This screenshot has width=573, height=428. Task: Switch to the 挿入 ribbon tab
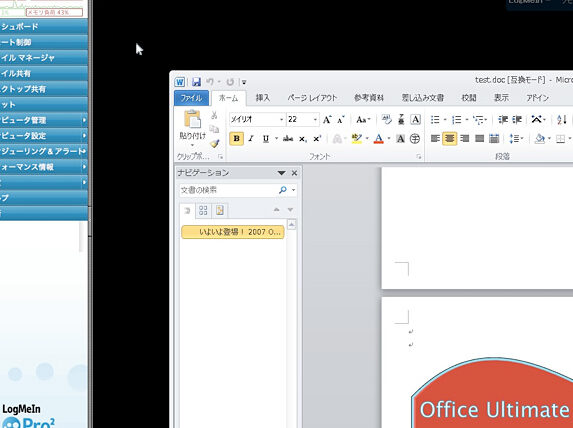tap(262, 98)
